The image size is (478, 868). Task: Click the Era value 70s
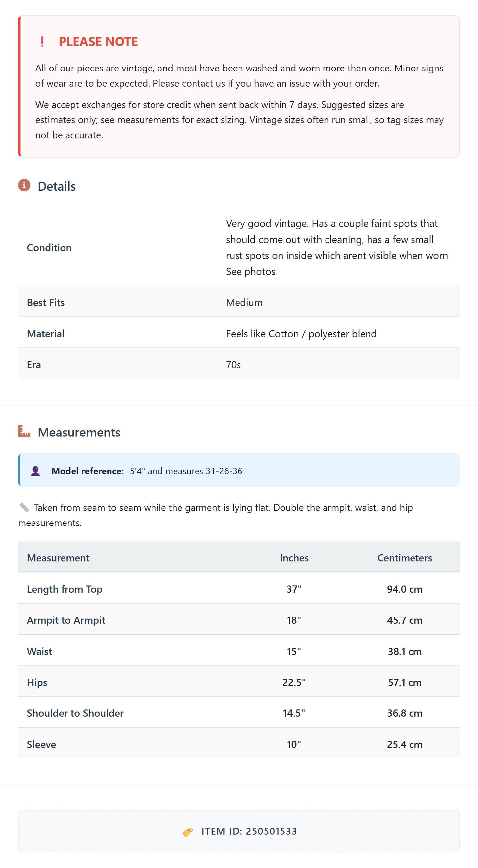[x=234, y=365]
